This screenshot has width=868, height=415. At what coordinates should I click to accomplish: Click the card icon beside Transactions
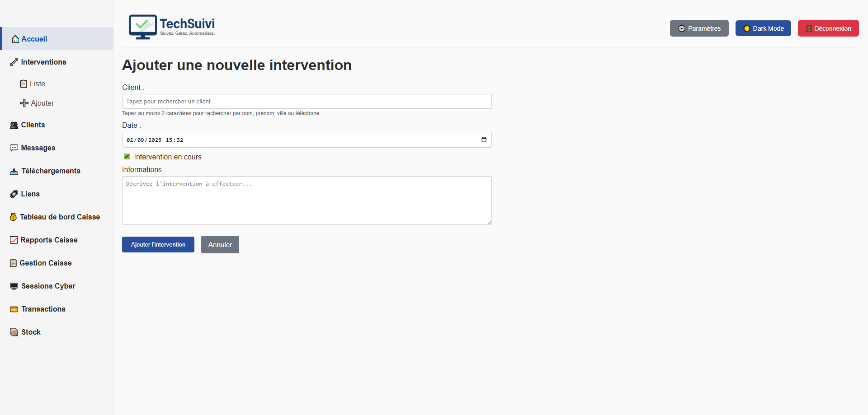pyautogui.click(x=14, y=309)
